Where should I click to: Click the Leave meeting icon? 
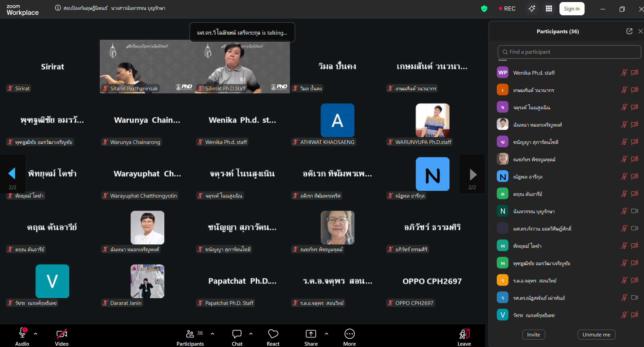coord(464,334)
